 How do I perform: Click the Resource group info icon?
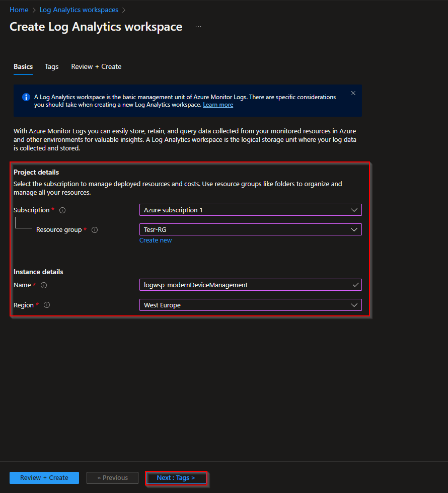[95, 230]
